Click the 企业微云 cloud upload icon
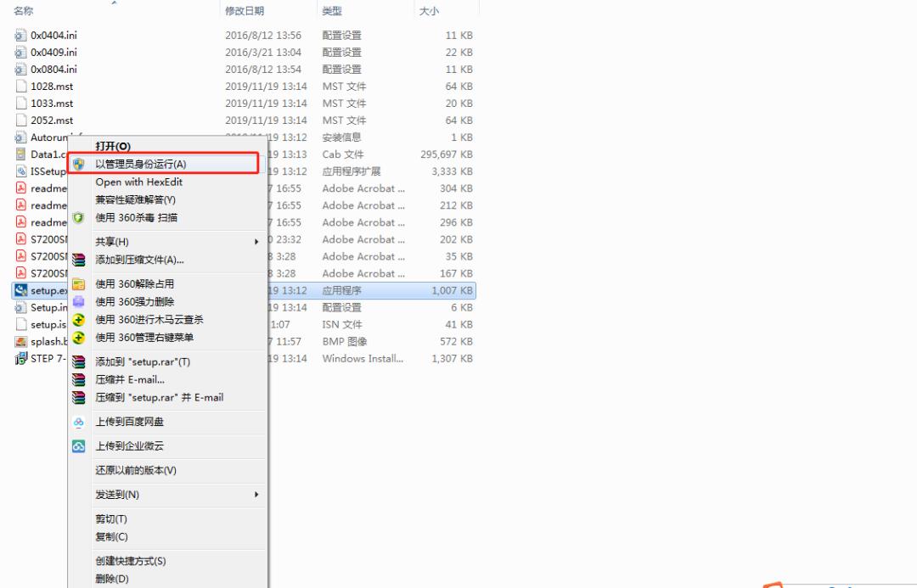Viewport: 917px width, 588px height. pos(78,446)
